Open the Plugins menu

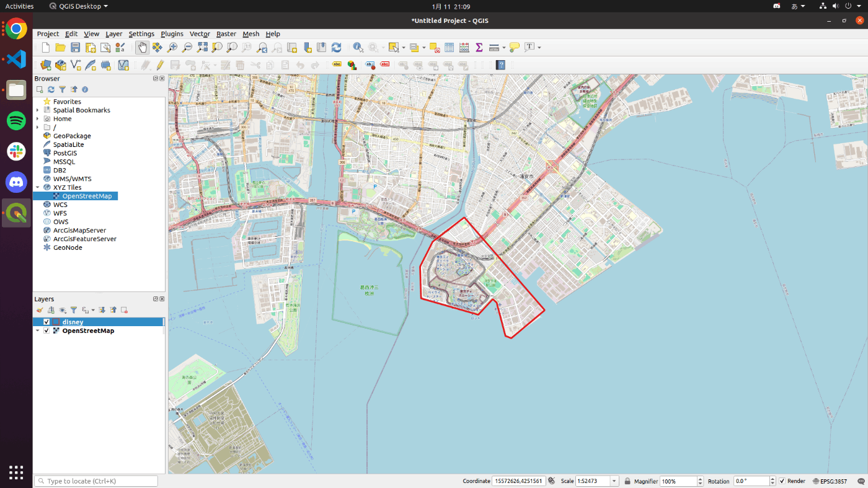tap(172, 34)
